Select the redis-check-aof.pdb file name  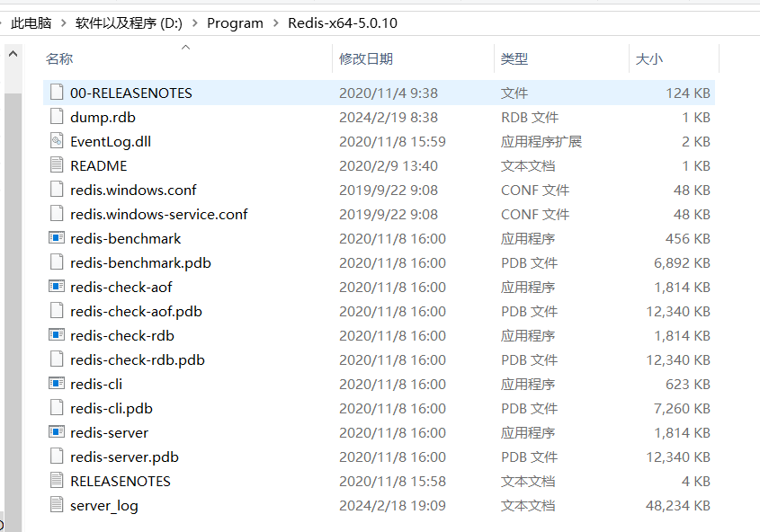point(136,311)
